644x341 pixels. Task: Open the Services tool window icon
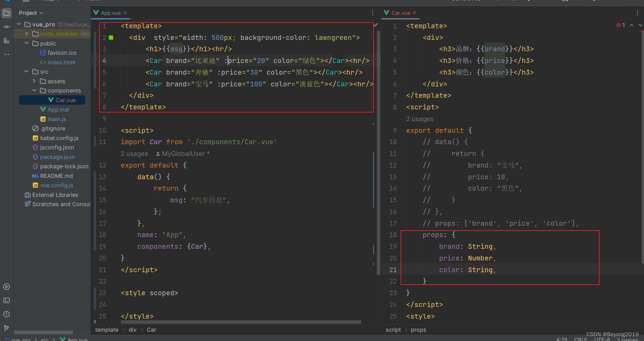7,287
